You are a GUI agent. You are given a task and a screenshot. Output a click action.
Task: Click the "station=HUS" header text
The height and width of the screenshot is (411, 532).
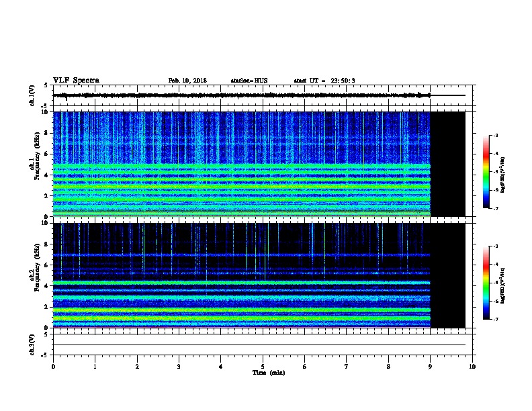click(249, 81)
